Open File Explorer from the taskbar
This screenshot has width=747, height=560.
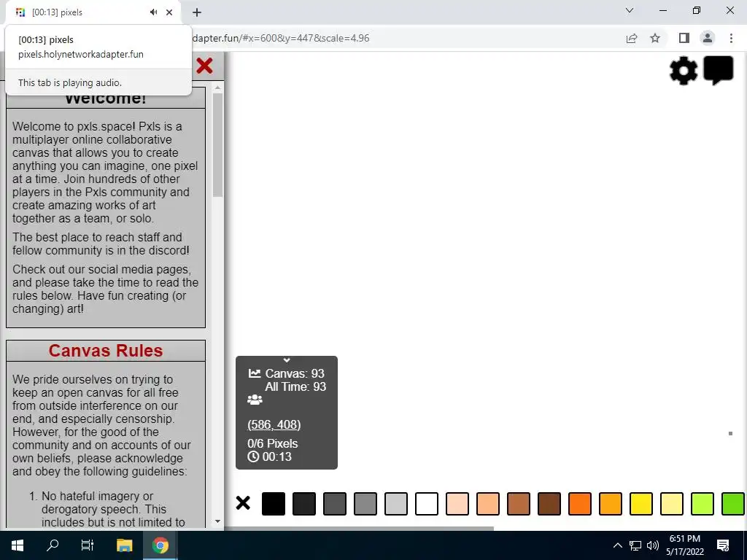[124, 545]
